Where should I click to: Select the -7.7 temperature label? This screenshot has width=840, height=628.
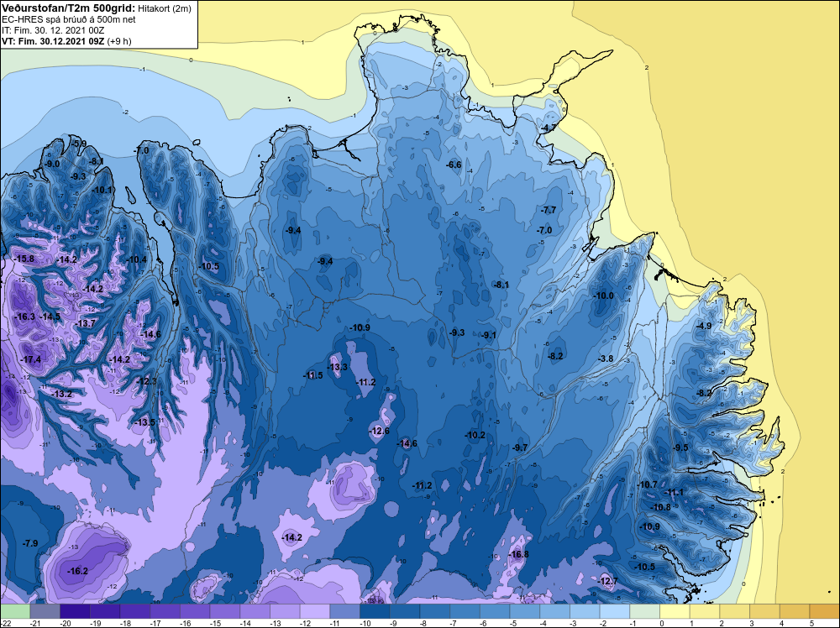[x=549, y=210]
